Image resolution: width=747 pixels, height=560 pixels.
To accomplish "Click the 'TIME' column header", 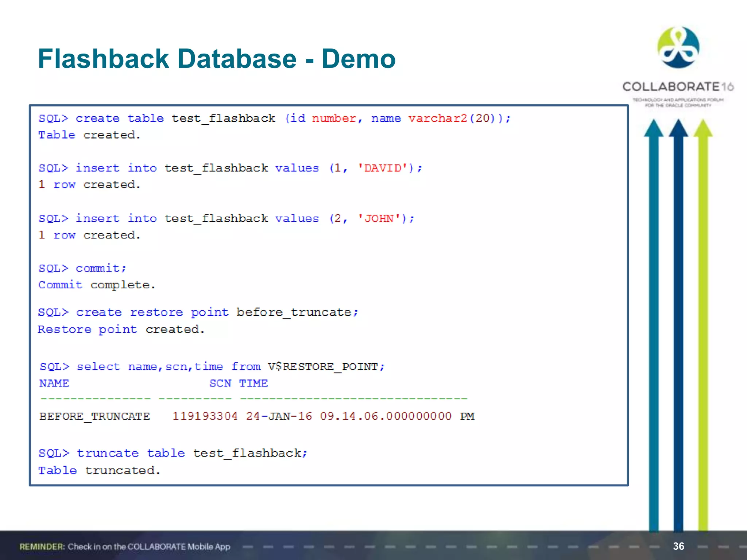I will point(253,383).
